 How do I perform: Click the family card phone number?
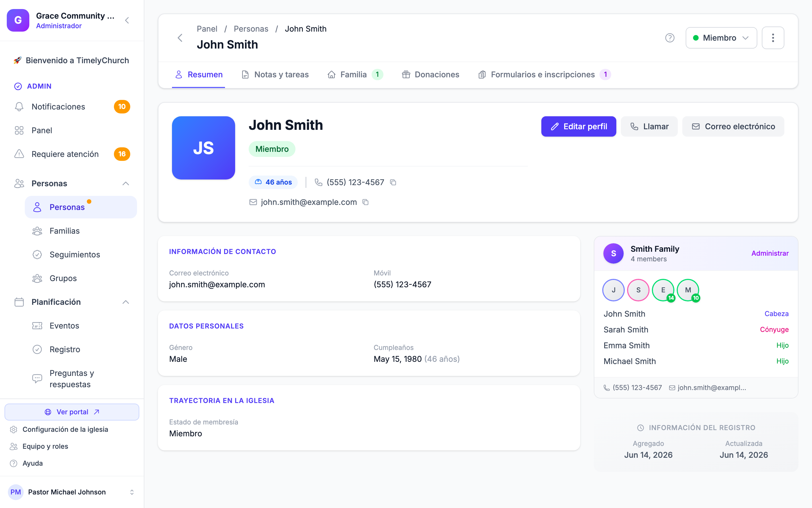pyautogui.click(x=633, y=388)
